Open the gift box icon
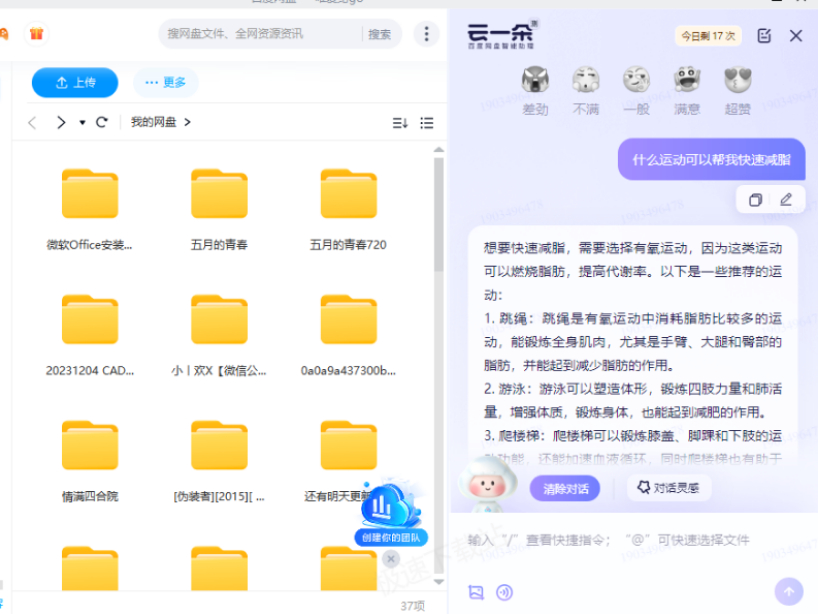The height and width of the screenshot is (614, 818). coord(36,34)
